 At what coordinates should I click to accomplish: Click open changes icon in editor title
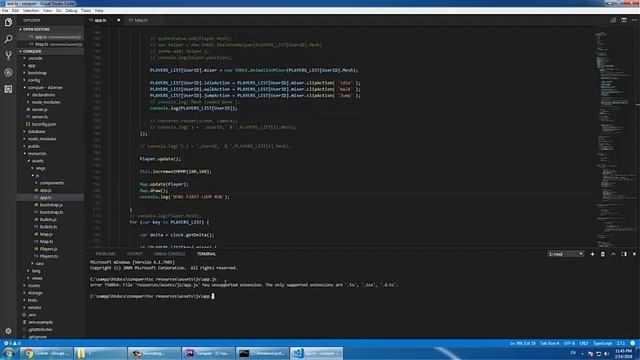[613, 20]
